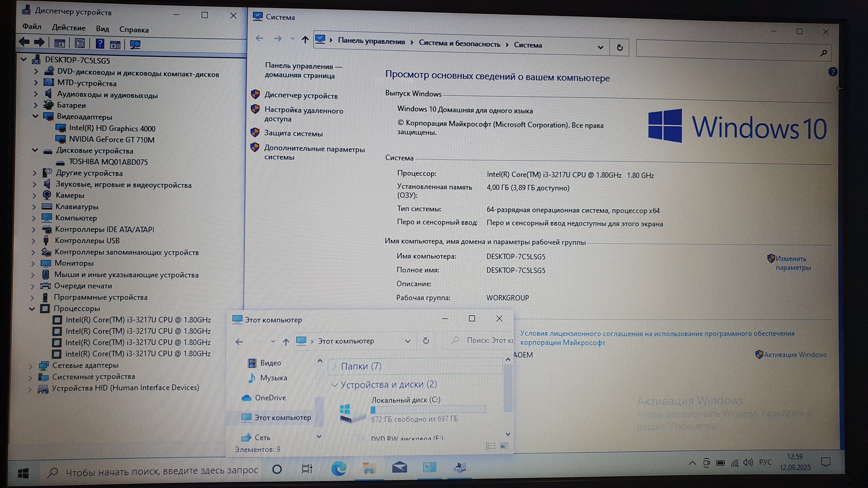Image resolution: width=868 pixels, height=488 pixels.
Task: Click the System window help question icon
Action: pyautogui.click(x=832, y=72)
